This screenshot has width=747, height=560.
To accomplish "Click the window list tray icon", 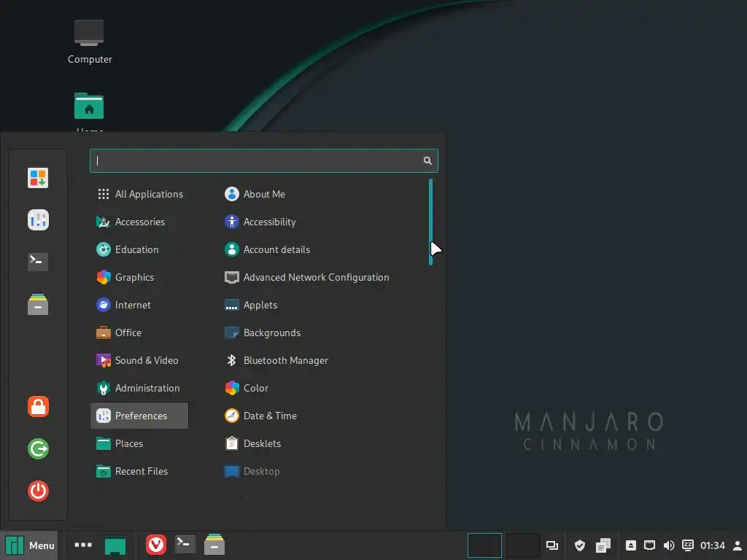I will (552, 545).
